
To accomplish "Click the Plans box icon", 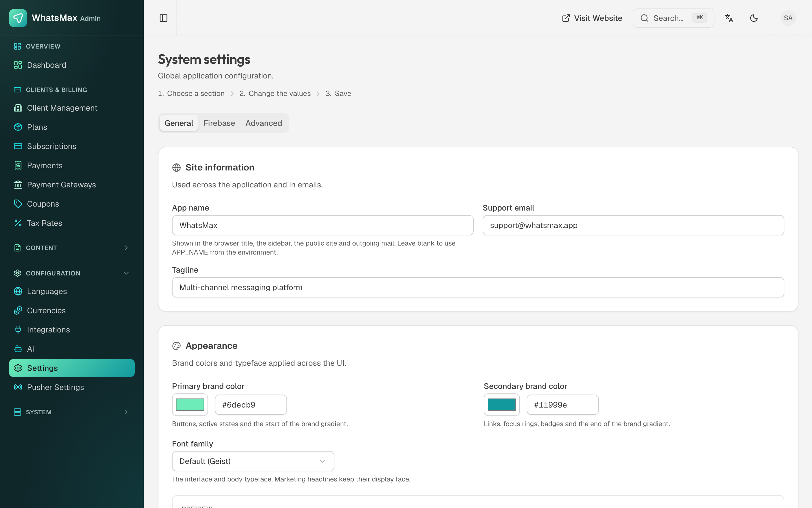I will [18, 127].
